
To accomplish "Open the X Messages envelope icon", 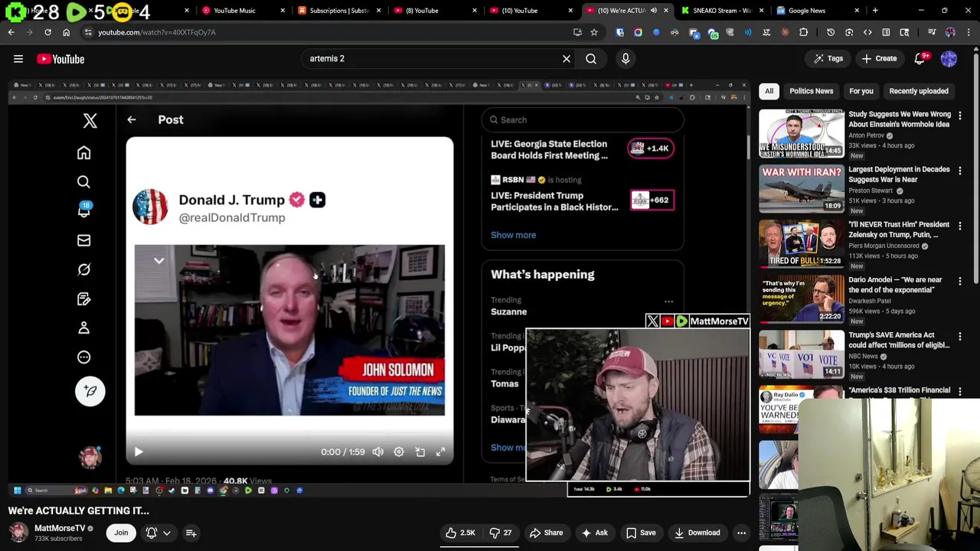I will pyautogui.click(x=83, y=240).
